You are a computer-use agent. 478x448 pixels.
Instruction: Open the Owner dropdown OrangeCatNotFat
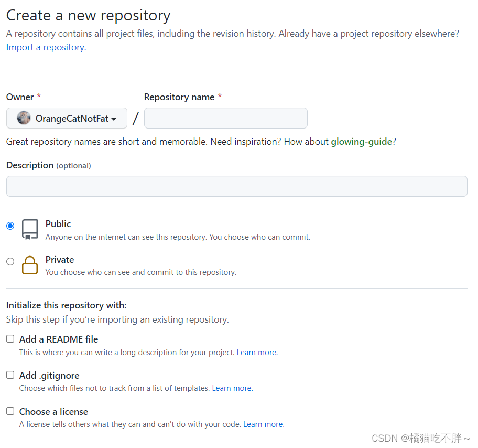[67, 118]
